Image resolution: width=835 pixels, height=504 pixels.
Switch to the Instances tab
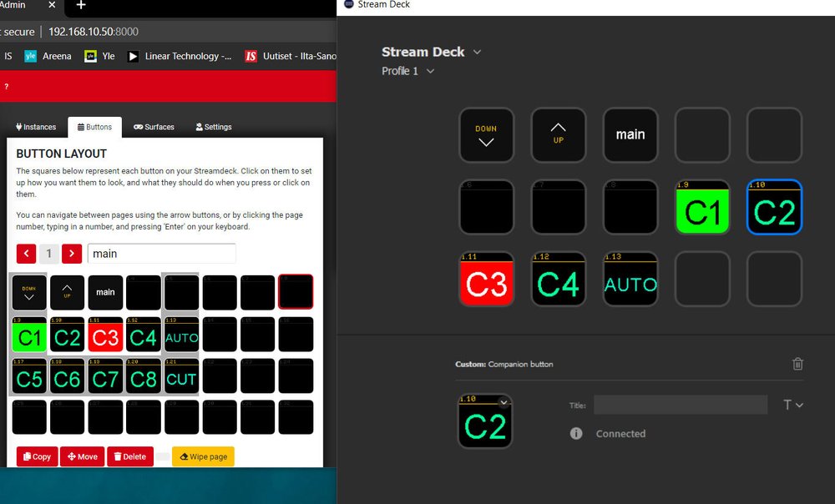point(36,127)
